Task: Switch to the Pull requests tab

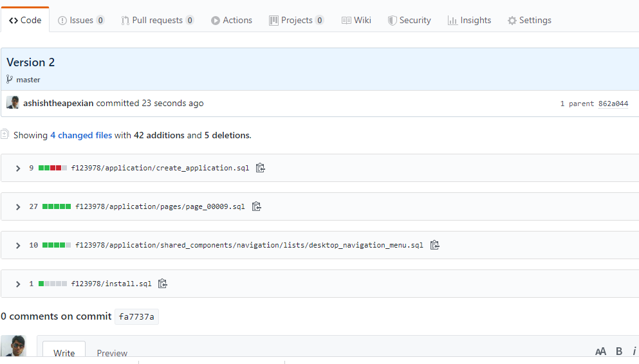Action: coord(157,21)
